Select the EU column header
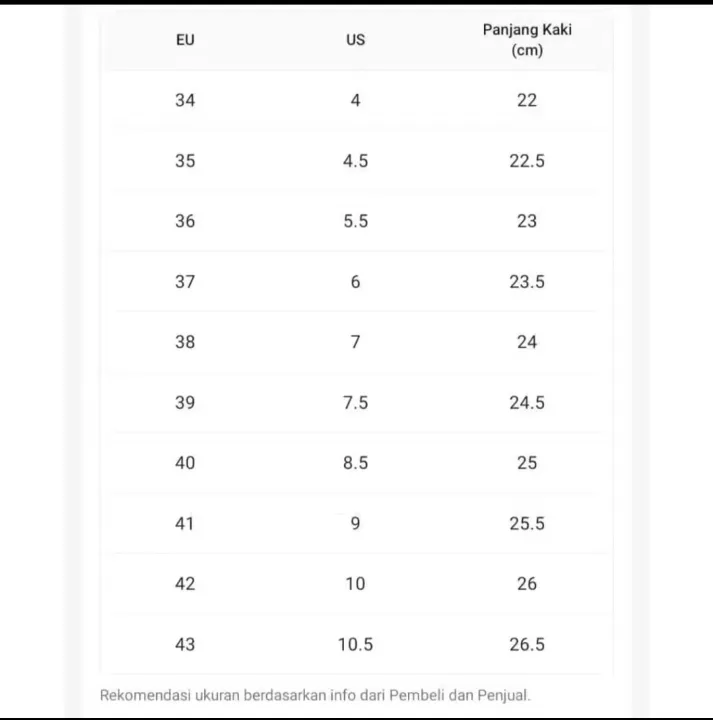 click(x=185, y=40)
